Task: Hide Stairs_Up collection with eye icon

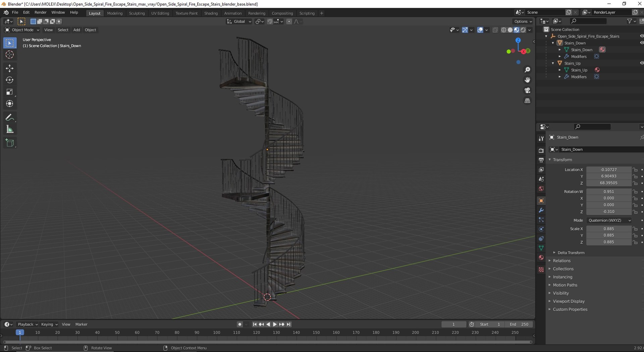Action: pyautogui.click(x=641, y=63)
